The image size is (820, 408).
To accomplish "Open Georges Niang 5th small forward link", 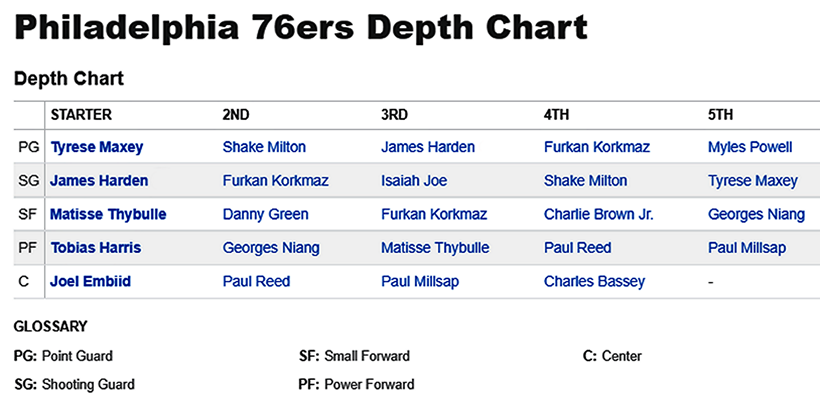I will [756, 214].
